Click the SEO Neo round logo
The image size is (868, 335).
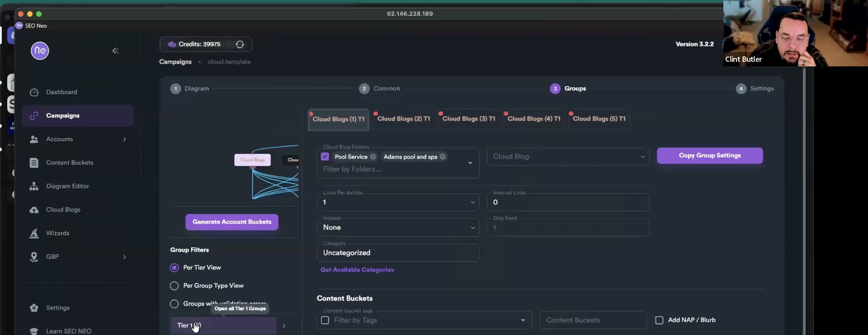40,51
